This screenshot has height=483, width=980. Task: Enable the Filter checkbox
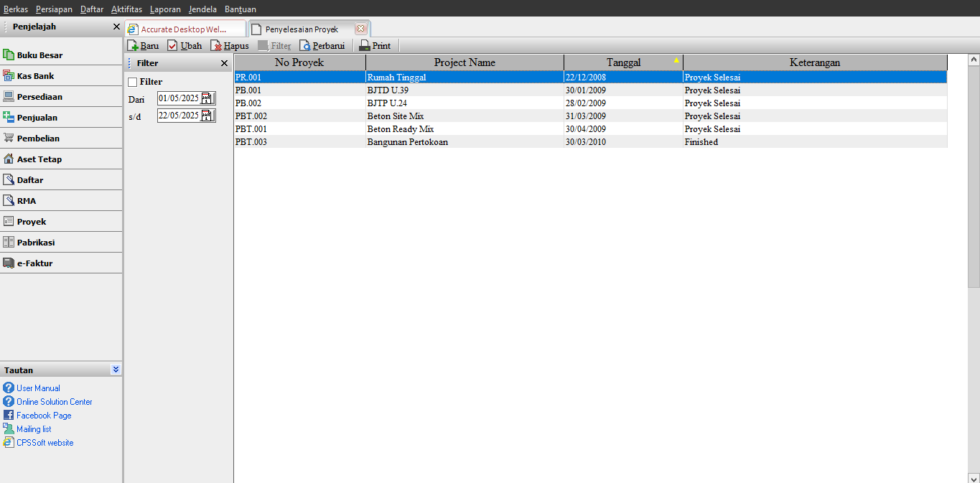pos(132,82)
